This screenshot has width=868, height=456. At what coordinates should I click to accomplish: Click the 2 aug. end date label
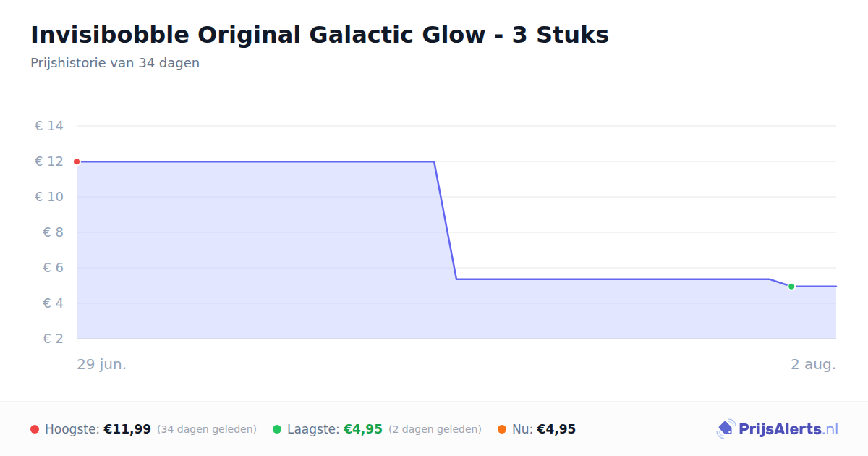[813, 364]
